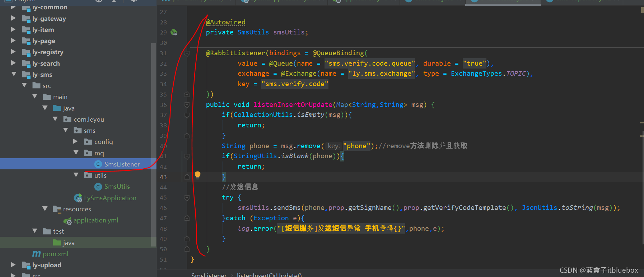Click the mq package icon
The image size is (644, 277).
[88, 153]
